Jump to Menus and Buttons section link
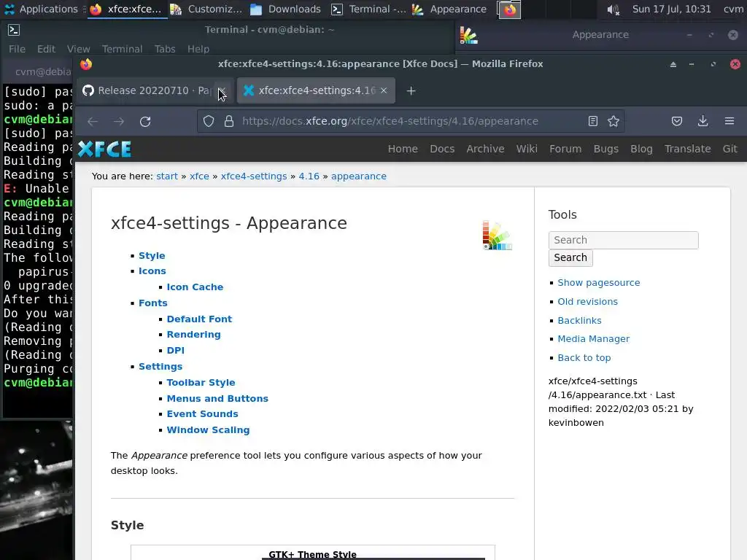 tap(217, 399)
